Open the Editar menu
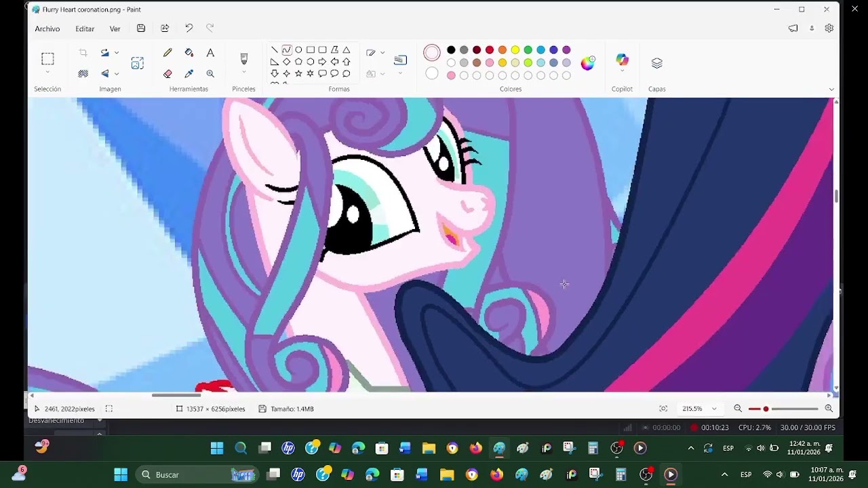 coord(85,28)
